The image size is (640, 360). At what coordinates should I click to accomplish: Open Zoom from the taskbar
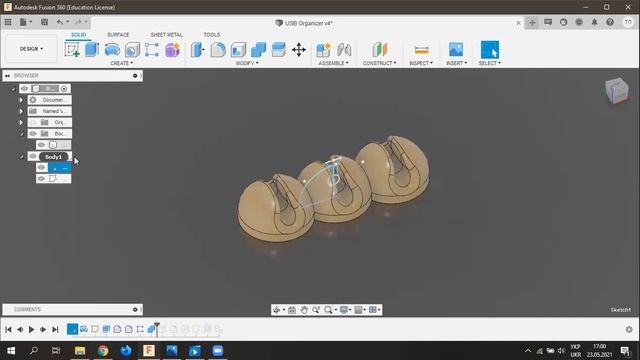click(218, 351)
